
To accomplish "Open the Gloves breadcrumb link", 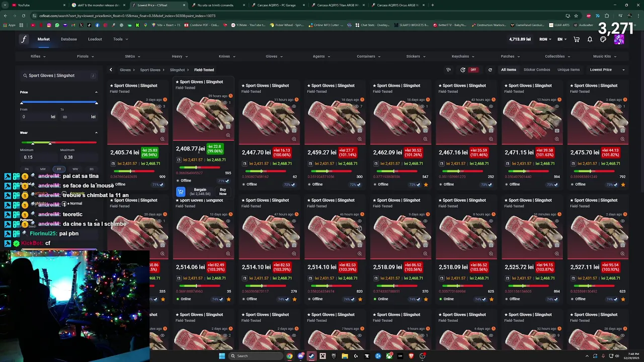I will click(125, 70).
